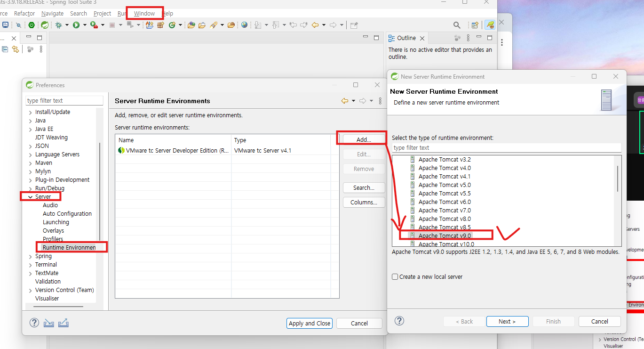Select Runtime Environments under Server

[x=69, y=247]
